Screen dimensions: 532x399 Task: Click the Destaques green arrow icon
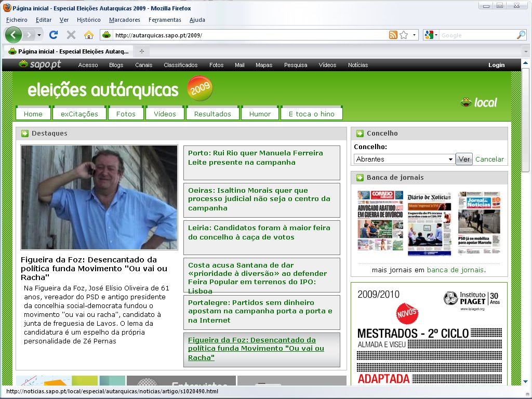coord(25,134)
